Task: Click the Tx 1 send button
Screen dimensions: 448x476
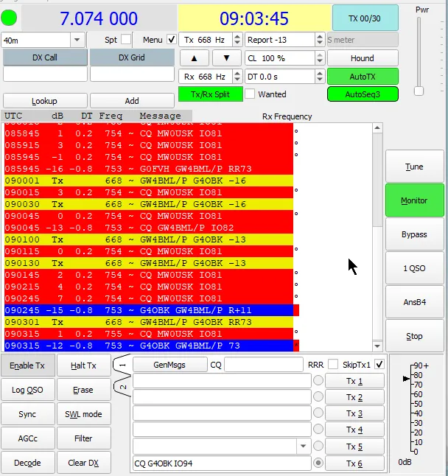Action: click(x=354, y=381)
